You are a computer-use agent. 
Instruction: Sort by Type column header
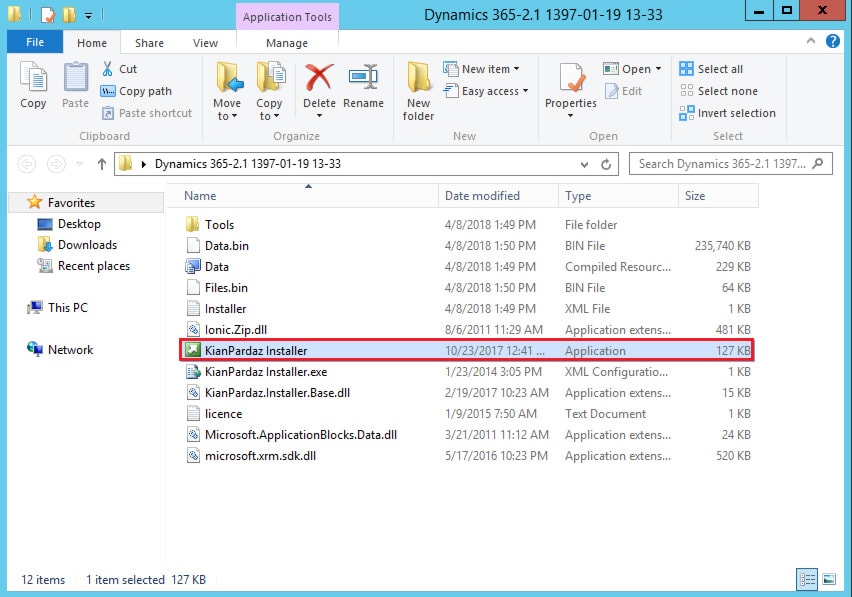click(x=618, y=196)
